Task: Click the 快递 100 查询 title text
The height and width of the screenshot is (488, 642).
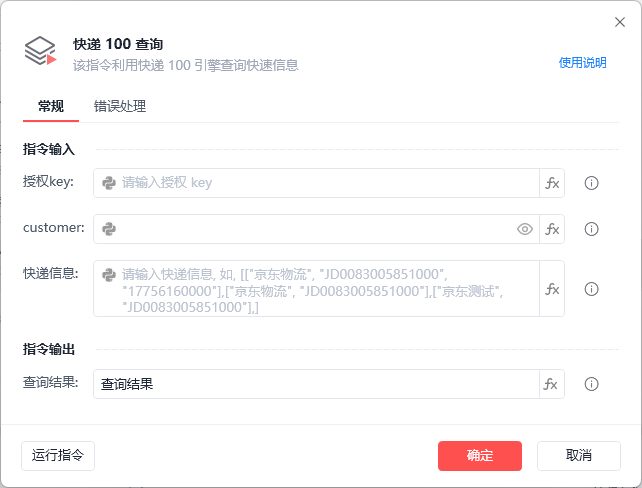Action: (x=118, y=44)
